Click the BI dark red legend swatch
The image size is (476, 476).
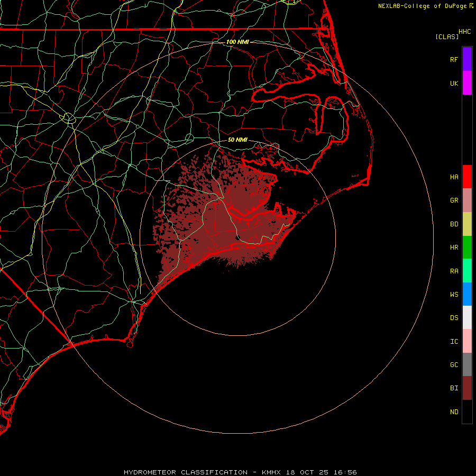click(x=467, y=388)
